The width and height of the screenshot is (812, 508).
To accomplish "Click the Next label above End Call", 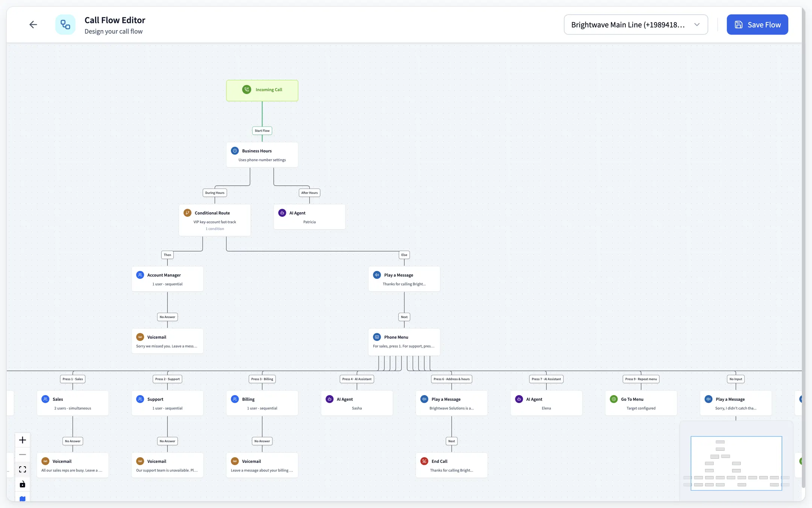I will click(451, 441).
